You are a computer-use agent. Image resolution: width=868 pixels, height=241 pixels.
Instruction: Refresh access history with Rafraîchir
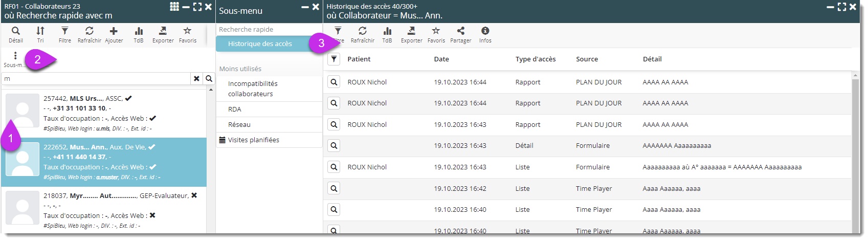[x=362, y=34]
